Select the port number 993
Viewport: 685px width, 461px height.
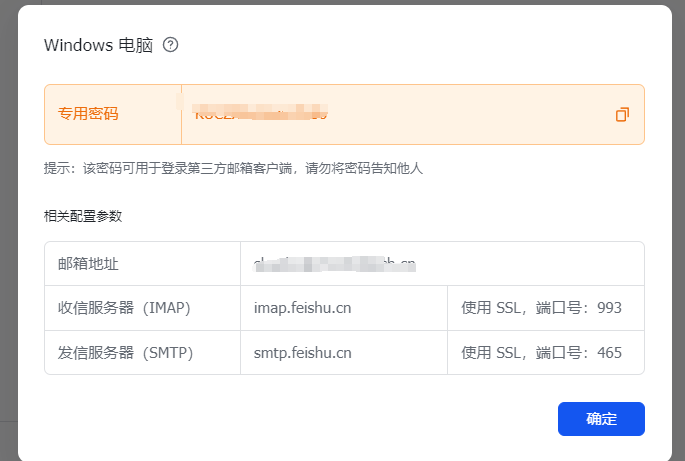[609, 308]
